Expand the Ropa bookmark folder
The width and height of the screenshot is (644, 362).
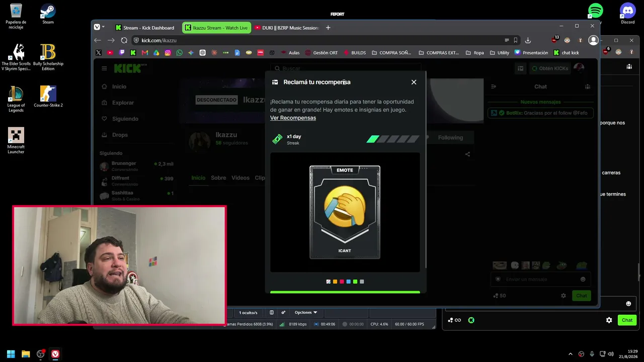click(474, 53)
